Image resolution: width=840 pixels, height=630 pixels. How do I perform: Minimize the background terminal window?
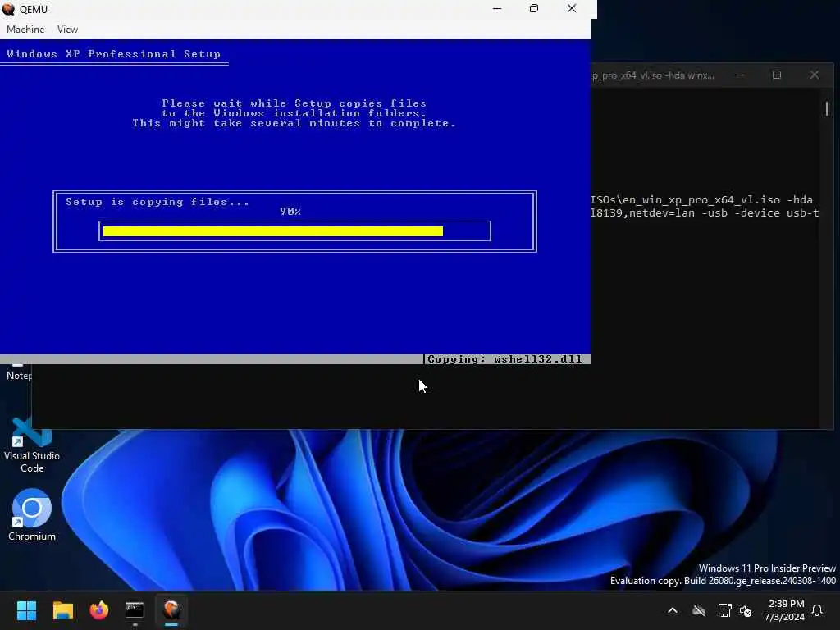point(740,75)
